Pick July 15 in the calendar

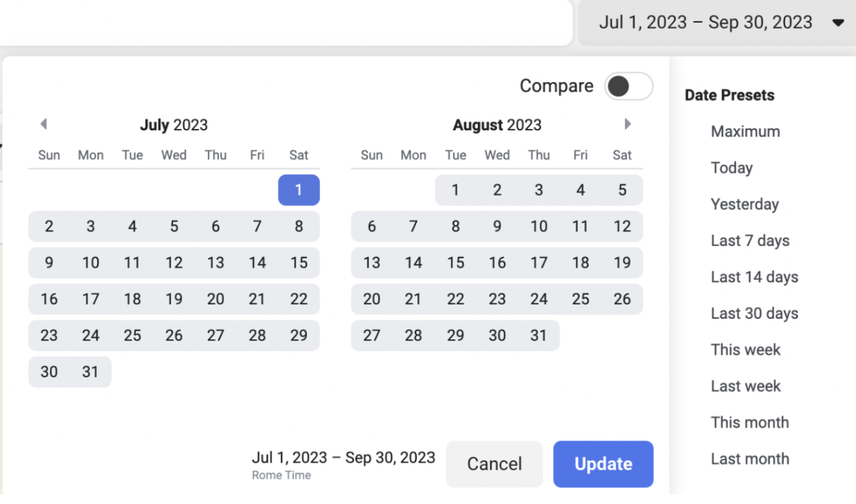[299, 263]
